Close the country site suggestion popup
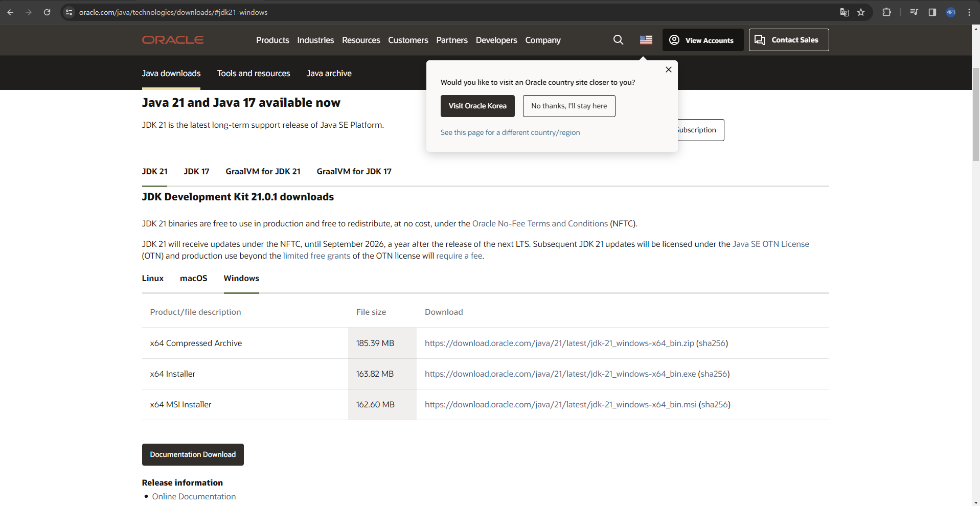Screen dimensions: 980x506 (x=668, y=70)
